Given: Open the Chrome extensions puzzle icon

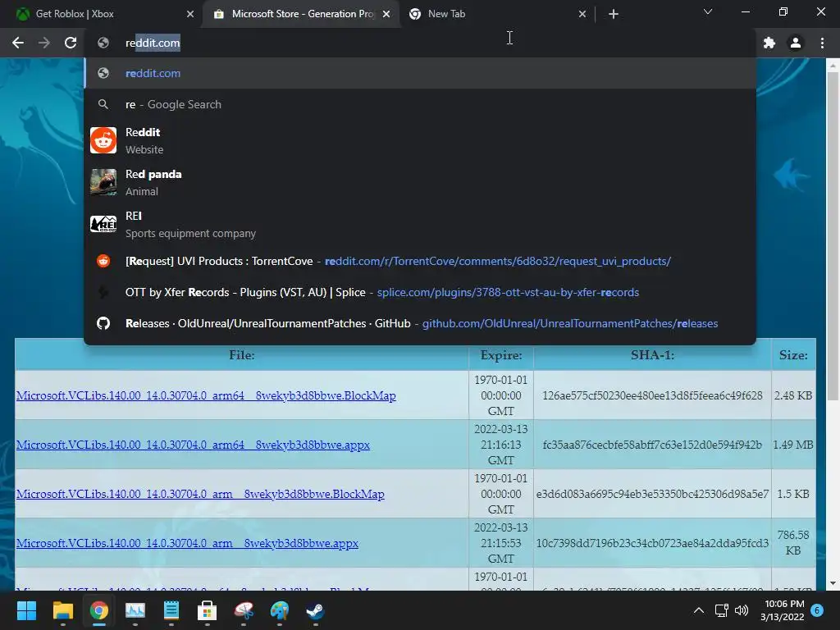Looking at the screenshot, I should 769,43.
